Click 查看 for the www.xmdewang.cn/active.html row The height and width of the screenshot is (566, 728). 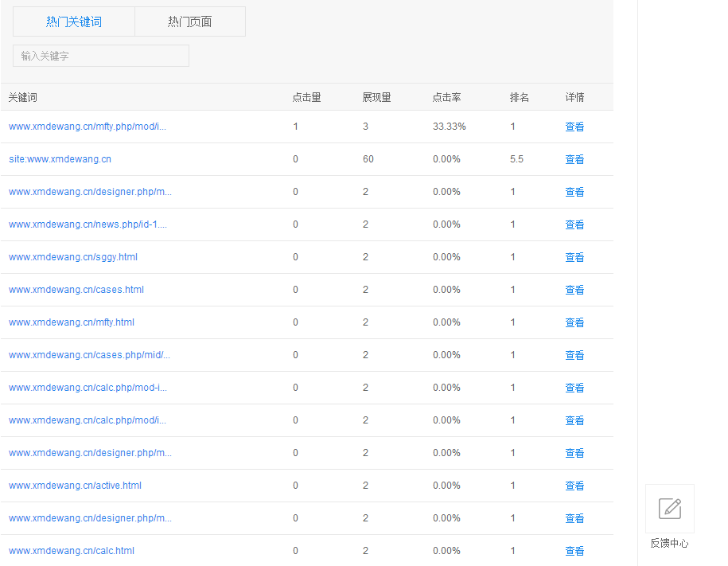574,485
